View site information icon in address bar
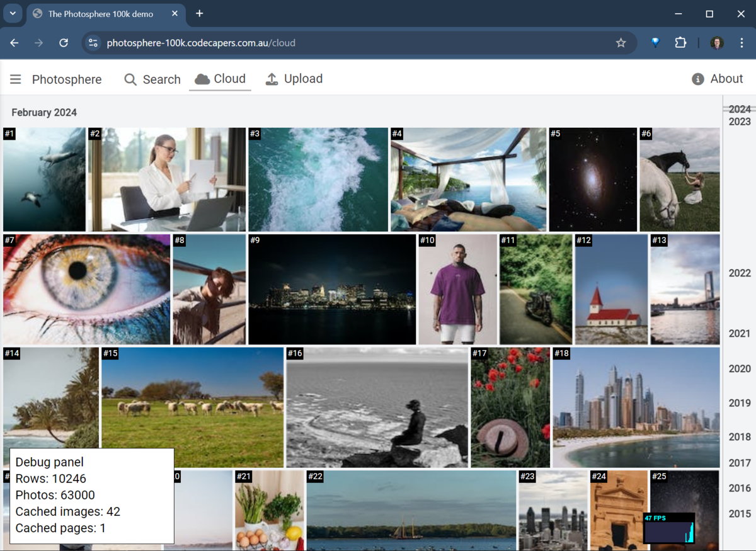Screen dimensions: 756x551 93,43
